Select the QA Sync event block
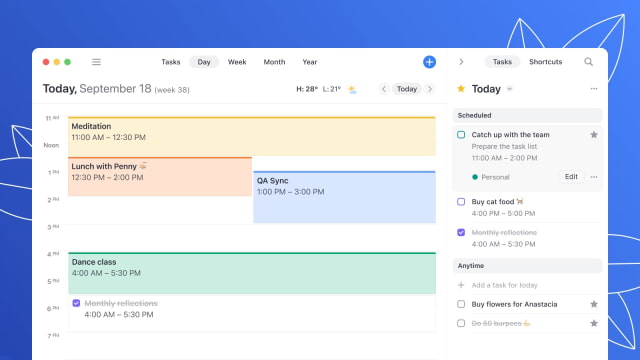Screen dimensions: 640x360 pyautogui.click(x=344, y=197)
